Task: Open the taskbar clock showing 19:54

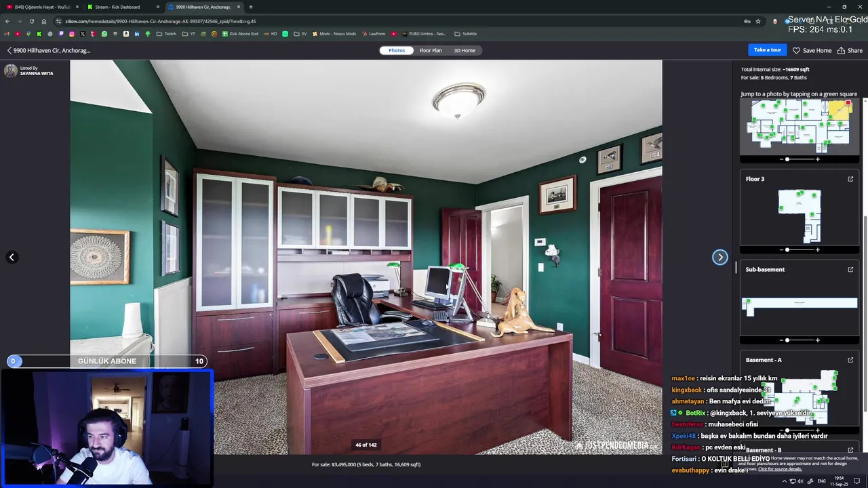Action: click(840, 481)
